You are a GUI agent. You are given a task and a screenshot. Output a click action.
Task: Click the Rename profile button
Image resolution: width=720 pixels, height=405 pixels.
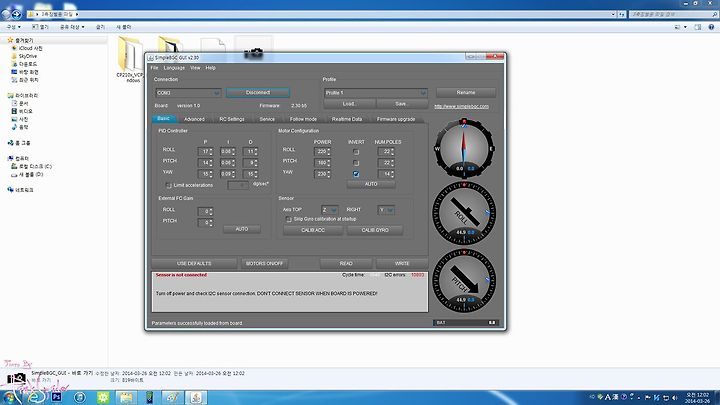pos(466,93)
